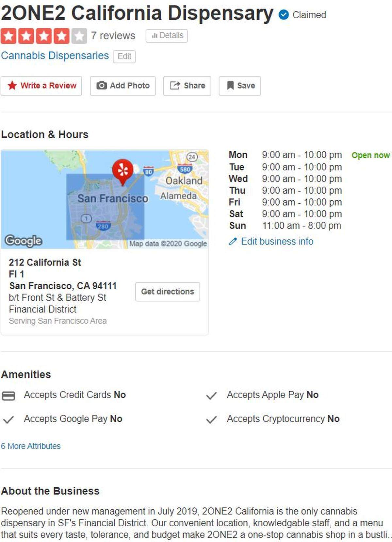The width and height of the screenshot is (392, 542).
Task: Click the 212 California St address
Action: point(45,263)
